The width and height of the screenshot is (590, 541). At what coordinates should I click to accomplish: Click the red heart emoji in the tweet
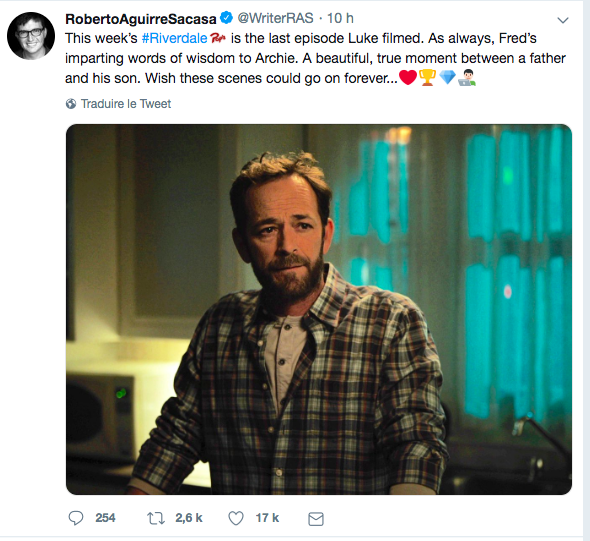point(408,78)
